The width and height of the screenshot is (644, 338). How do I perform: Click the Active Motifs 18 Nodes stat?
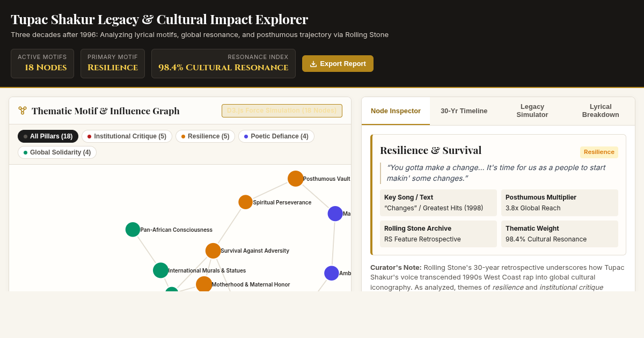42,63
